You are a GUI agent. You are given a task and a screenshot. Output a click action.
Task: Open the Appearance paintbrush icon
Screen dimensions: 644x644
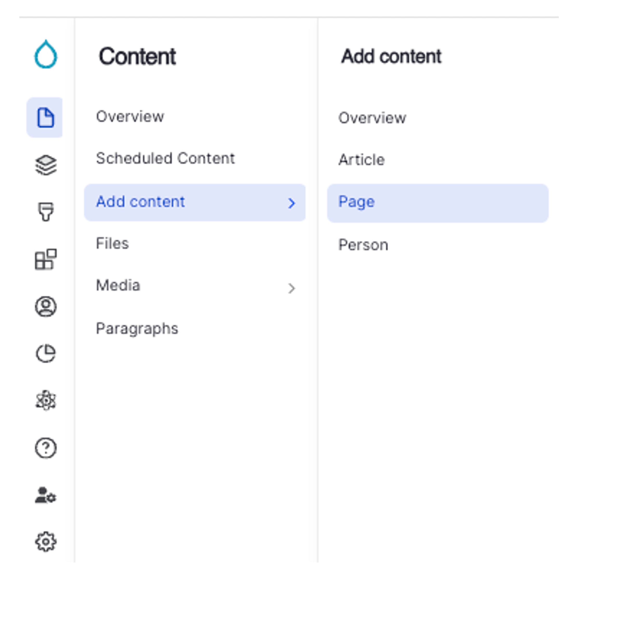point(46,212)
